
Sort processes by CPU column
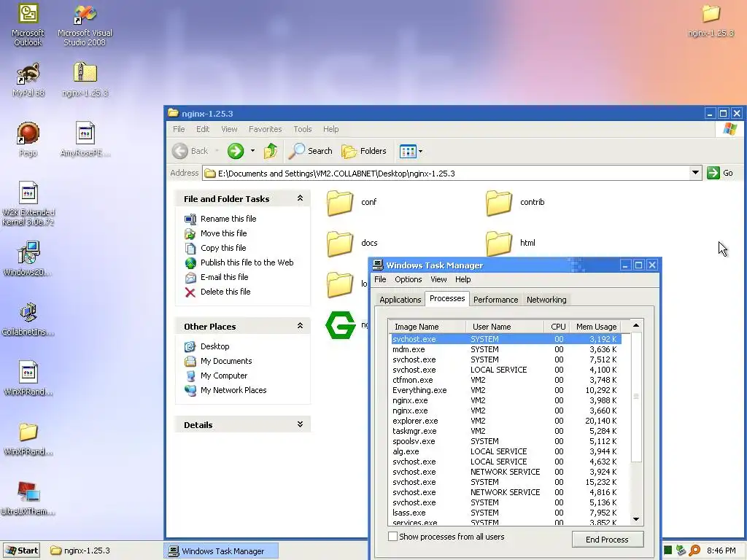coord(557,327)
